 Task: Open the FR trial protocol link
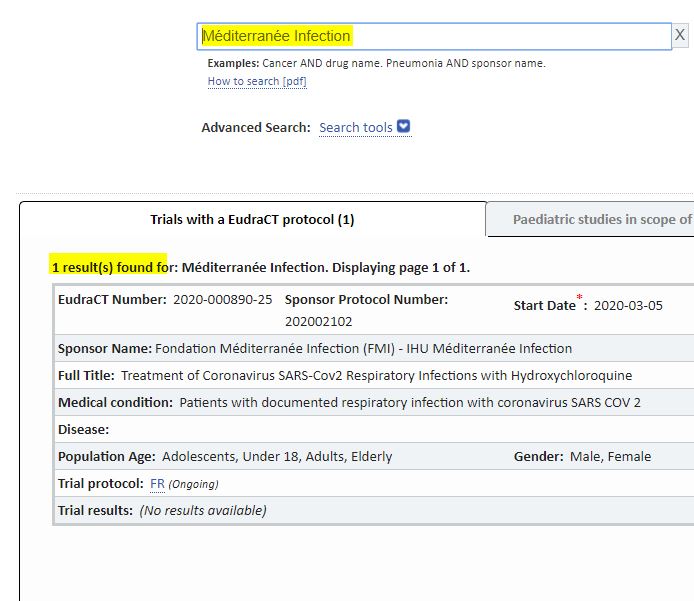tap(157, 484)
